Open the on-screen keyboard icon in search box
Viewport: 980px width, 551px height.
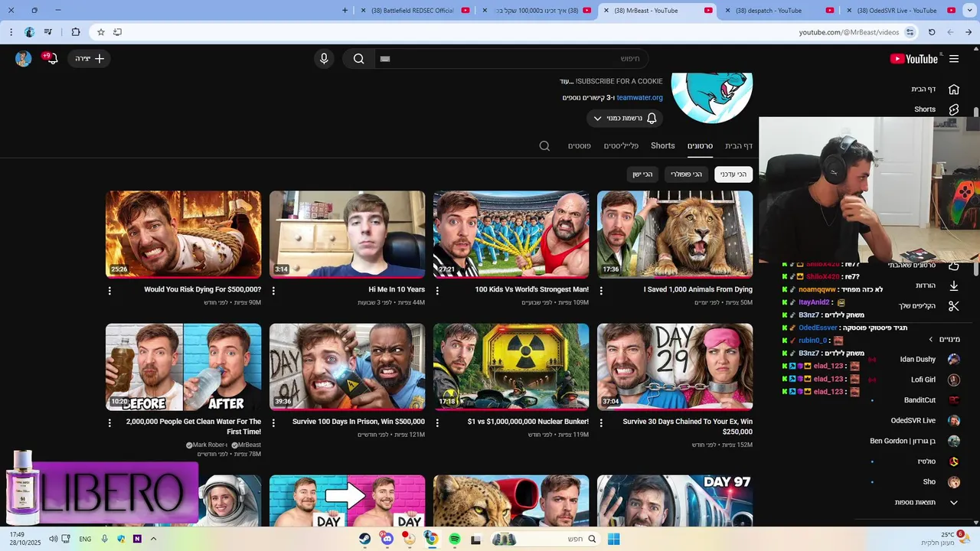tap(385, 59)
